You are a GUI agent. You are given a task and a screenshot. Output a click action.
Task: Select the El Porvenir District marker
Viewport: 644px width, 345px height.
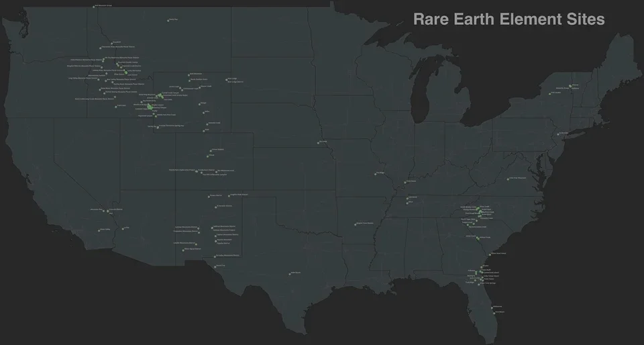coord(215,207)
